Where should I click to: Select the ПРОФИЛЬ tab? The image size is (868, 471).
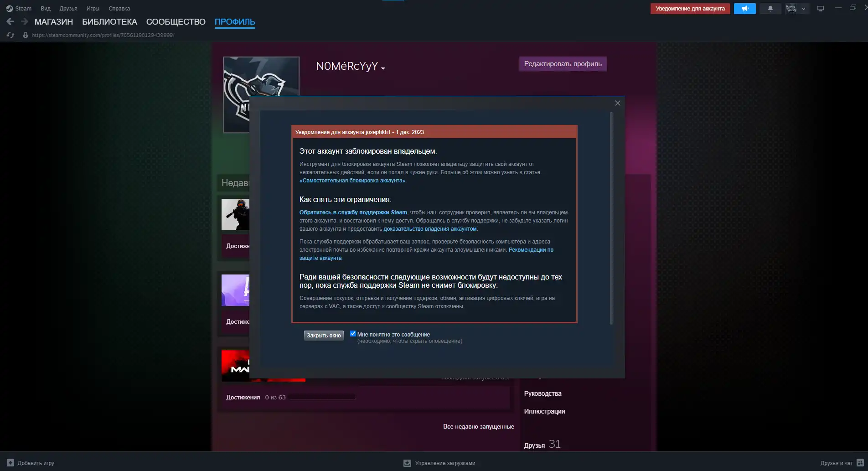[x=235, y=22]
